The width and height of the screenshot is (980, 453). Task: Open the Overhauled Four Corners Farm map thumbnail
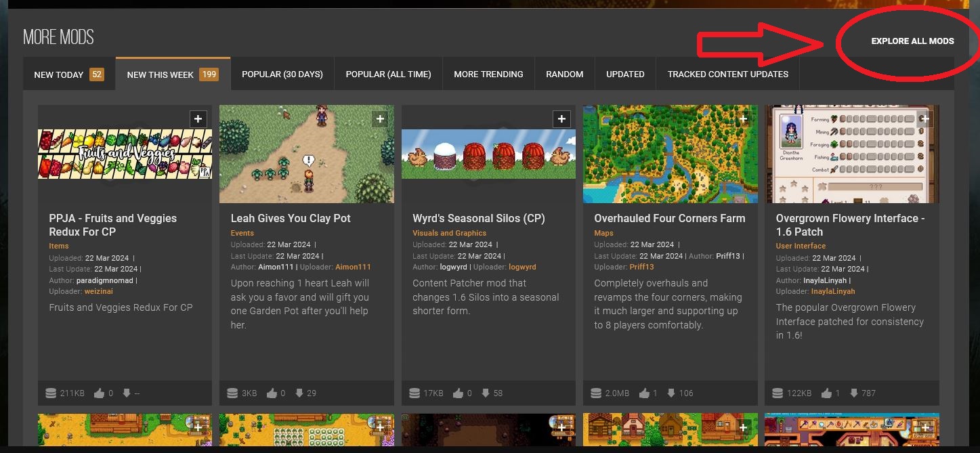click(x=670, y=154)
